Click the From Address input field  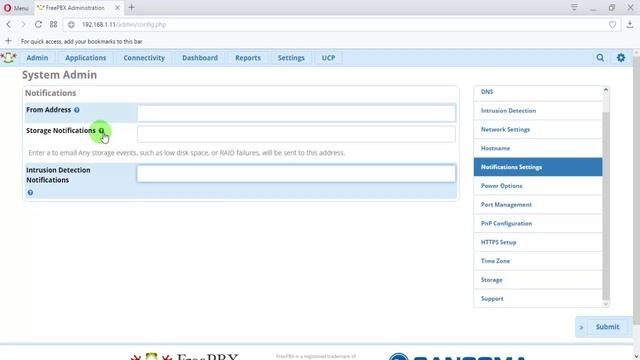click(296, 113)
